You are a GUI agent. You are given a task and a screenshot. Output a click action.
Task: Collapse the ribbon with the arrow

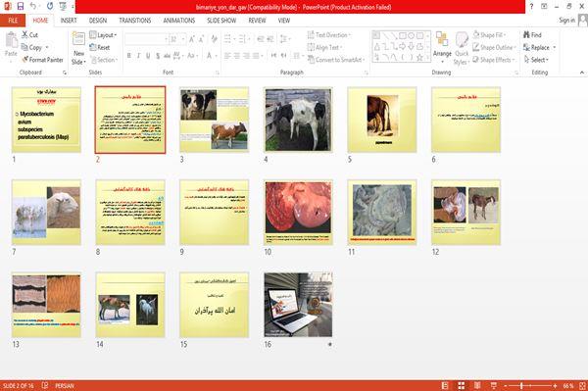[x=582, y=73]
